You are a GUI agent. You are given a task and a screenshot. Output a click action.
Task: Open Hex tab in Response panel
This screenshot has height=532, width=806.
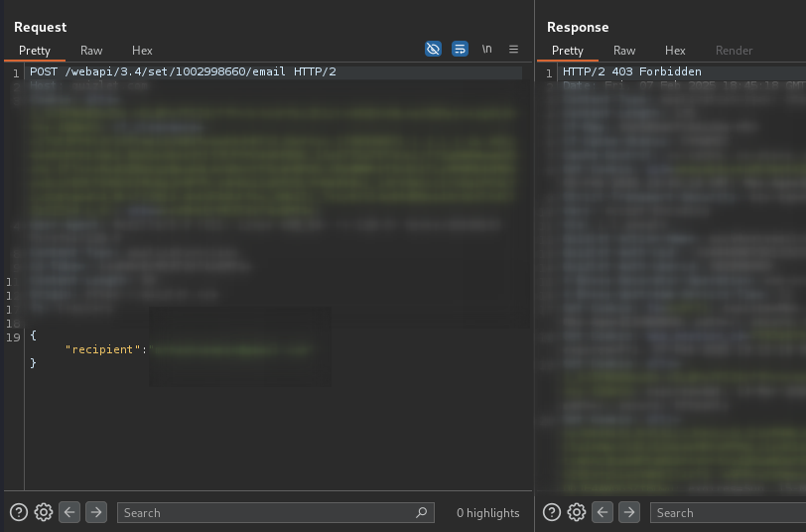[x=675, y=50]
